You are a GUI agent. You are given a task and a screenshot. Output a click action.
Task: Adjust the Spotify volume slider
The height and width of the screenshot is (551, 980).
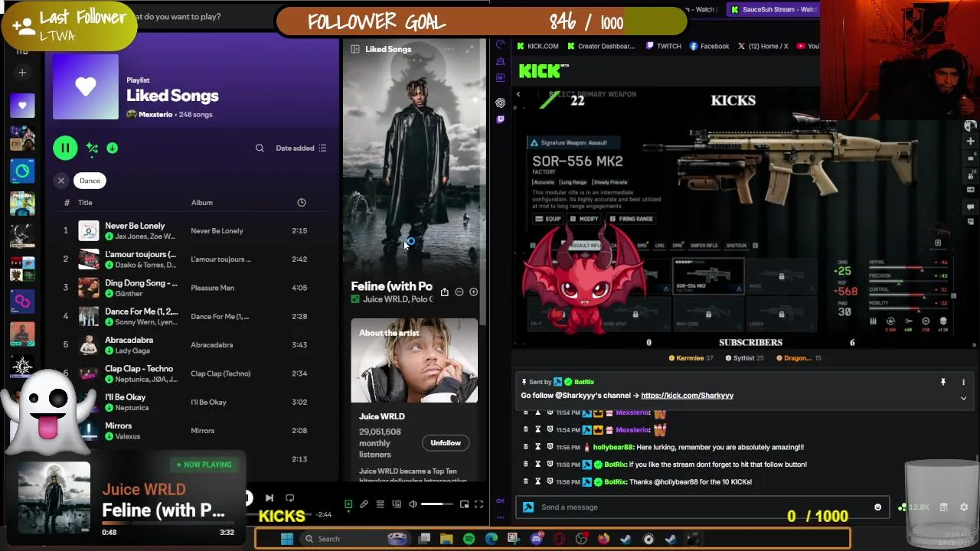pyautogui.click(x=437, y=504)
